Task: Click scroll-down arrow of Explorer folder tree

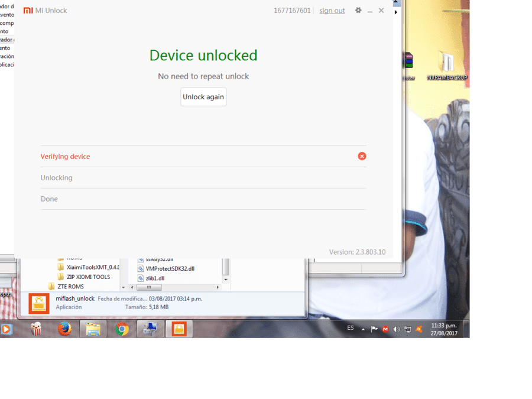Action: click(x=123, y=287)
